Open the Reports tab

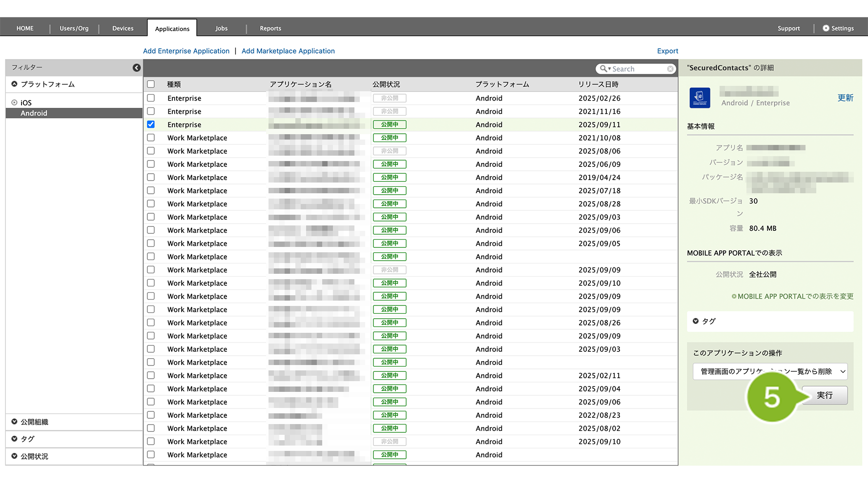pos(270,28)
